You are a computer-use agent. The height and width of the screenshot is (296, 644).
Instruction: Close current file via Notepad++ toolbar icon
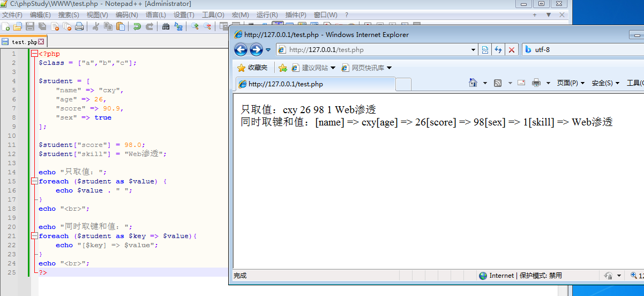click(x=55, y=26)
